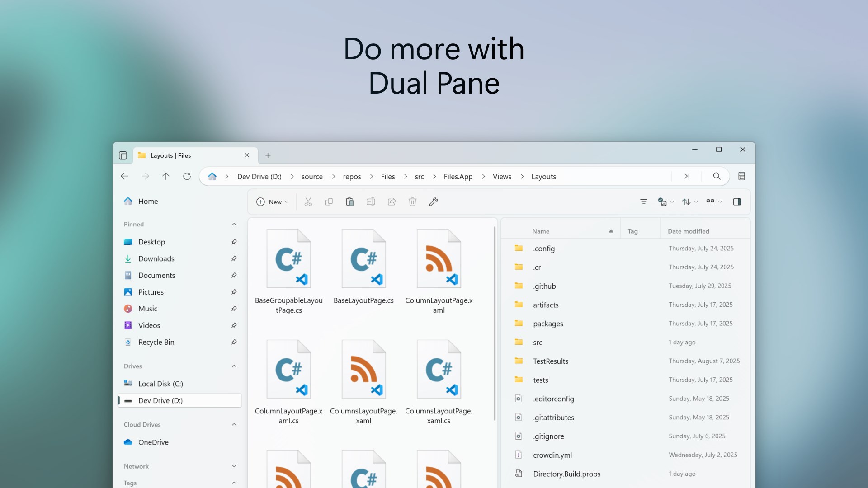
Task: Open properties with the wrench icon
Action: pos(433,202)
